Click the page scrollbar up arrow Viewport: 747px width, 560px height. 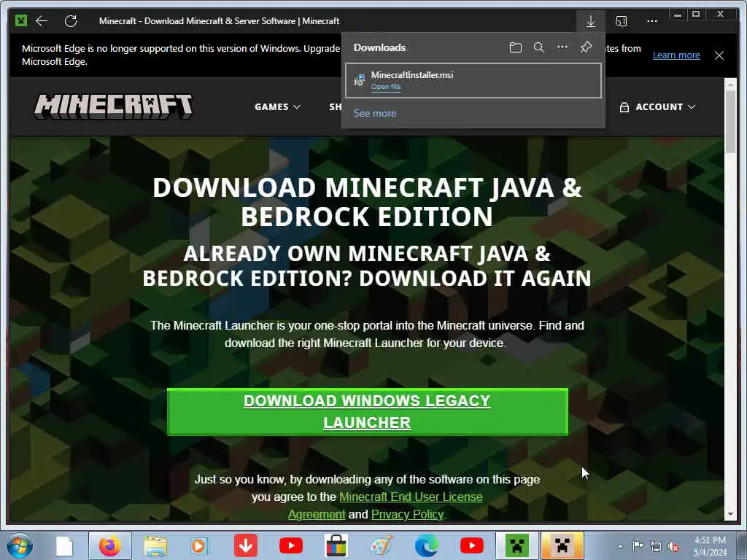point(730,86)
